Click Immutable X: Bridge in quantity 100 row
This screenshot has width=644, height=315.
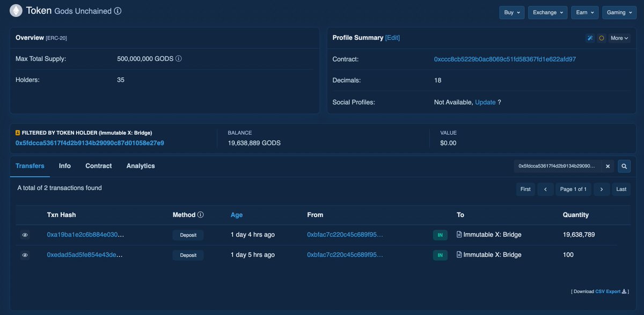click(x=492, y=255)
